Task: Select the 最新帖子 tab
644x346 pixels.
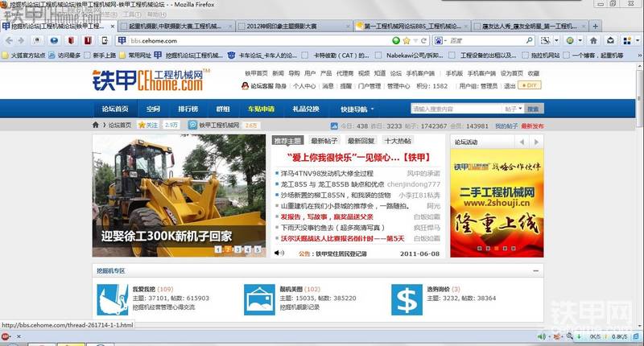Action: pos(324,141)
